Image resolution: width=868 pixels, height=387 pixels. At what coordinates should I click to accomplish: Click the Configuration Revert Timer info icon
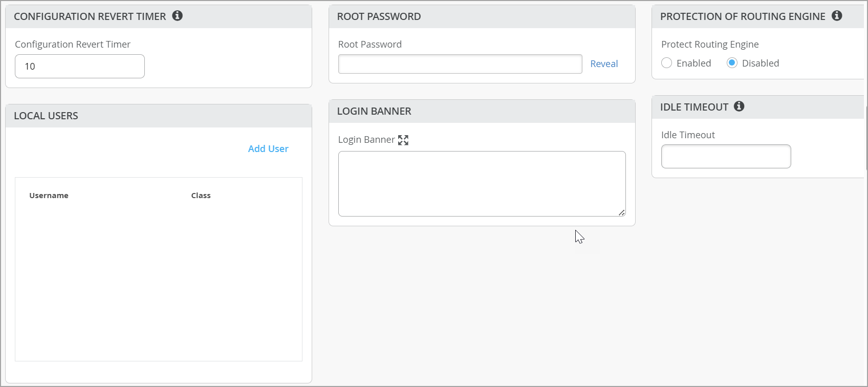178,16
